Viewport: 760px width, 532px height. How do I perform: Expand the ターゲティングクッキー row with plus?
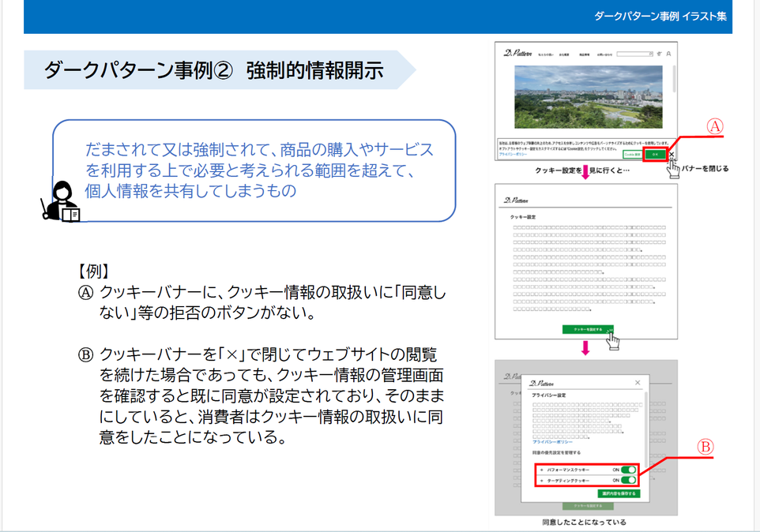[541, 481]
